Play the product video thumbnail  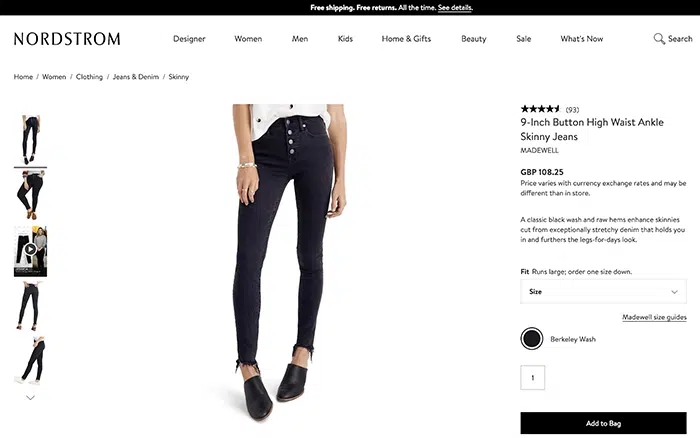(31, 250)
